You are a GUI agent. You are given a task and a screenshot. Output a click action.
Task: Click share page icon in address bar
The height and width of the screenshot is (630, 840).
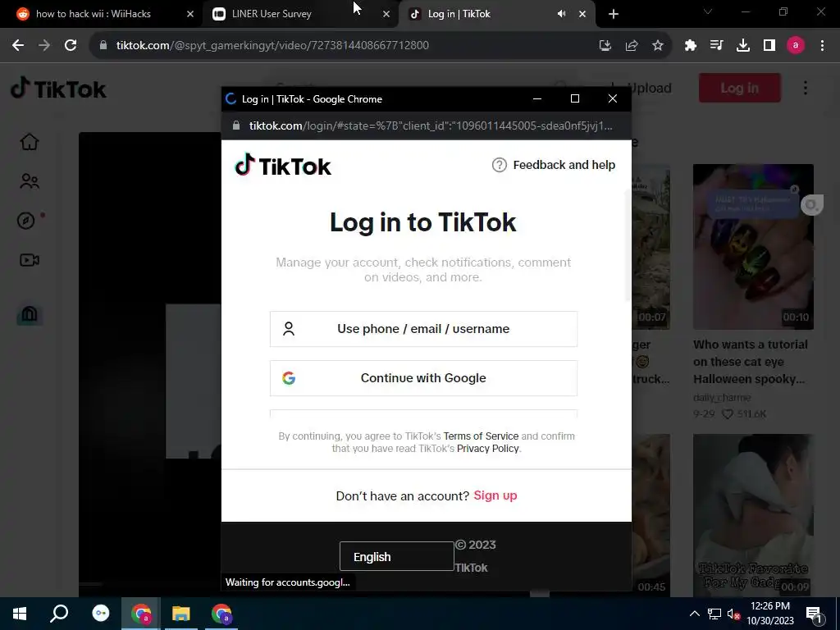(632, 46)
